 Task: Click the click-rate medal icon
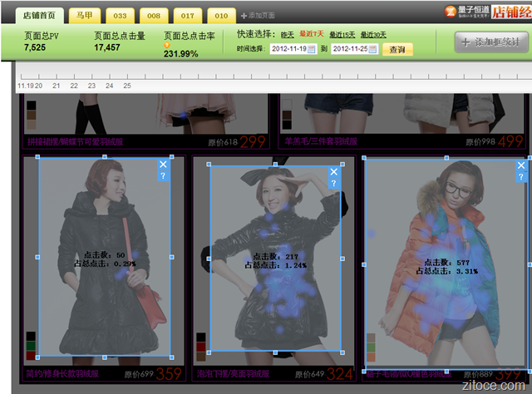pos(167,45)
